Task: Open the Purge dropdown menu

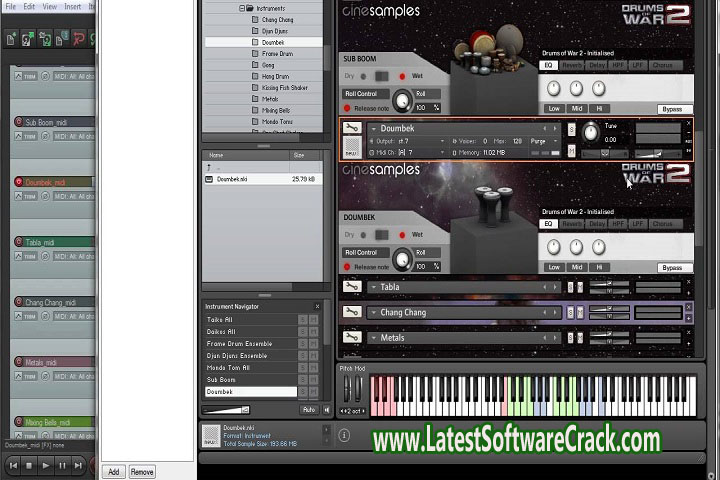Action: click(x=544, y=141)
